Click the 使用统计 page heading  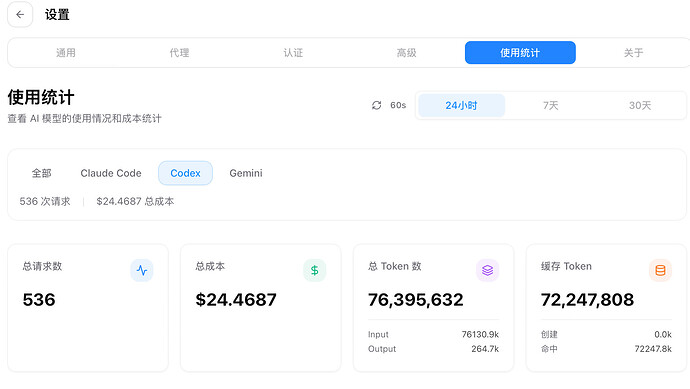pyautogui.click(x=41, y=97)
